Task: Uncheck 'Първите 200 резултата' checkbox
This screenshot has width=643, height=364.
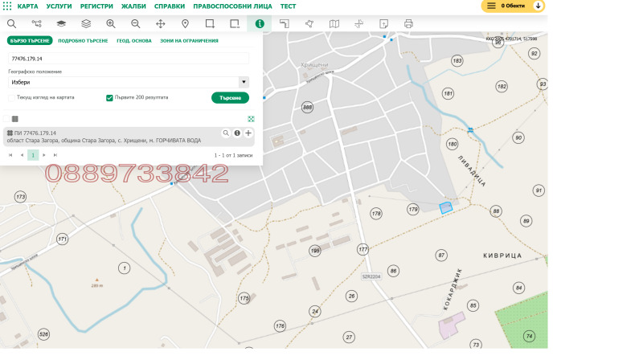Action: click(x=109, y=98)
